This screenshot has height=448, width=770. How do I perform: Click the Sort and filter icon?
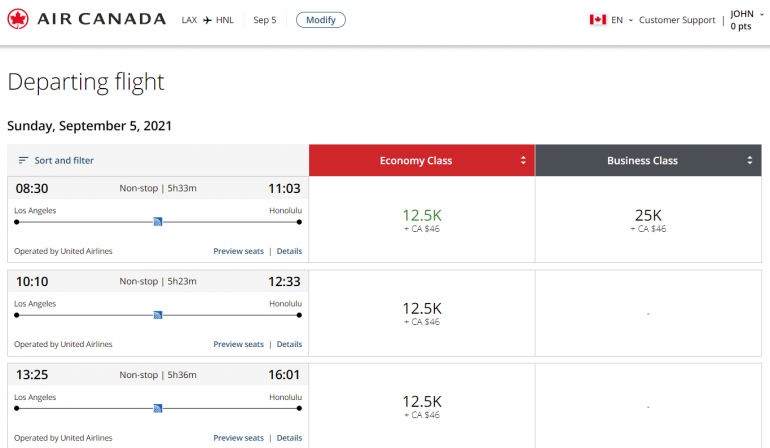tap(23, 160)
